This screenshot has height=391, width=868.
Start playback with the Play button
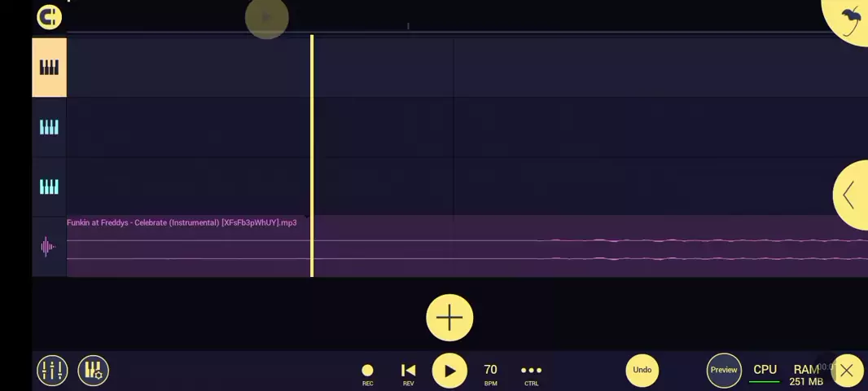pyautogui.click(x=449, y=371)
